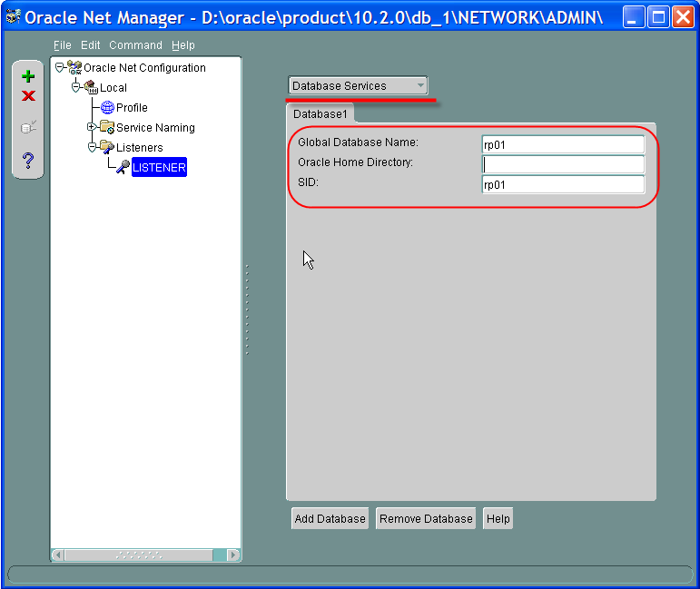
Task: Click the red X Delete icon
Action: [x=28, y=95]
